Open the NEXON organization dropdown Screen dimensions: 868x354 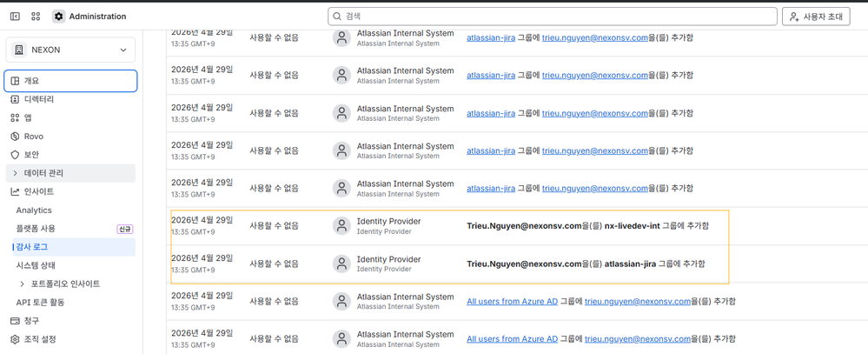tap(71, 50)
